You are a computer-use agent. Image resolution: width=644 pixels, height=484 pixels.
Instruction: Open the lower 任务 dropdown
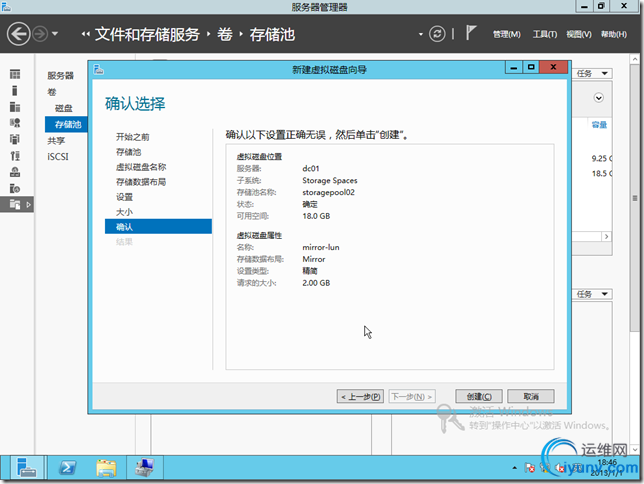[592, 294]
